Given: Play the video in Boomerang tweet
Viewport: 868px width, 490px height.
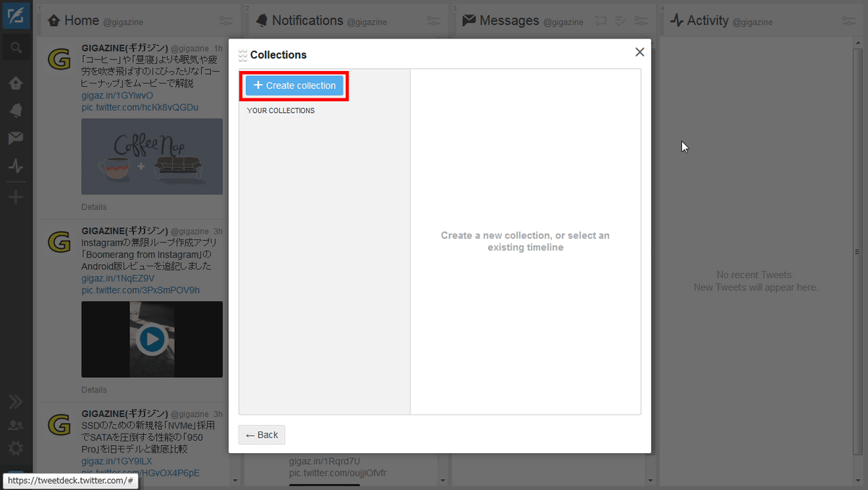Looking at the screenshot, I should (152, 339).
